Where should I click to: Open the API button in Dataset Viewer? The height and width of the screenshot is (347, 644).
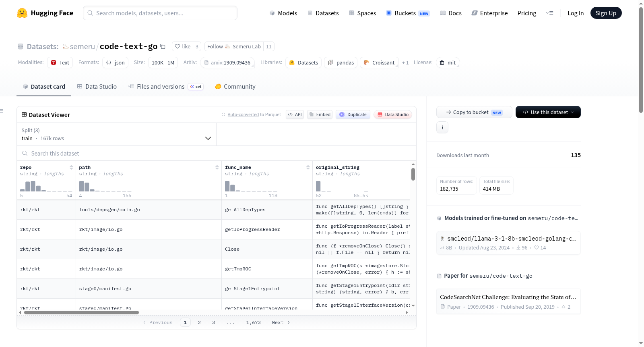pyautogui.click(x=295, y=114)
